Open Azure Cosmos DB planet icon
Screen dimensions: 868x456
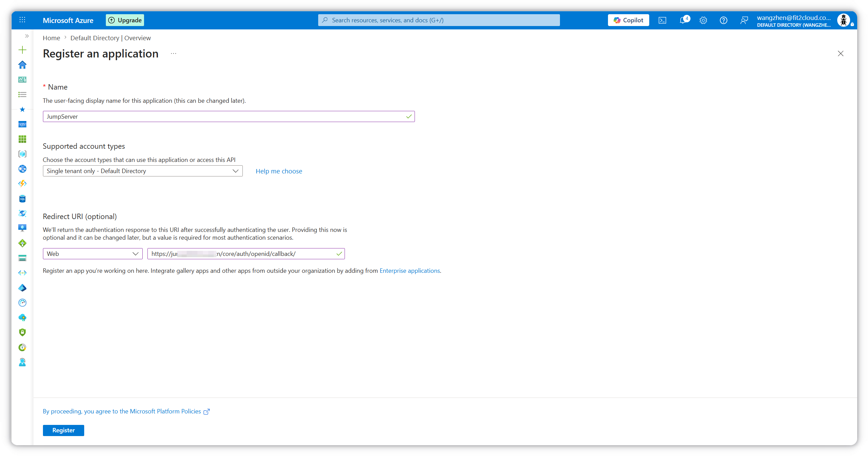tap(22, 214)
